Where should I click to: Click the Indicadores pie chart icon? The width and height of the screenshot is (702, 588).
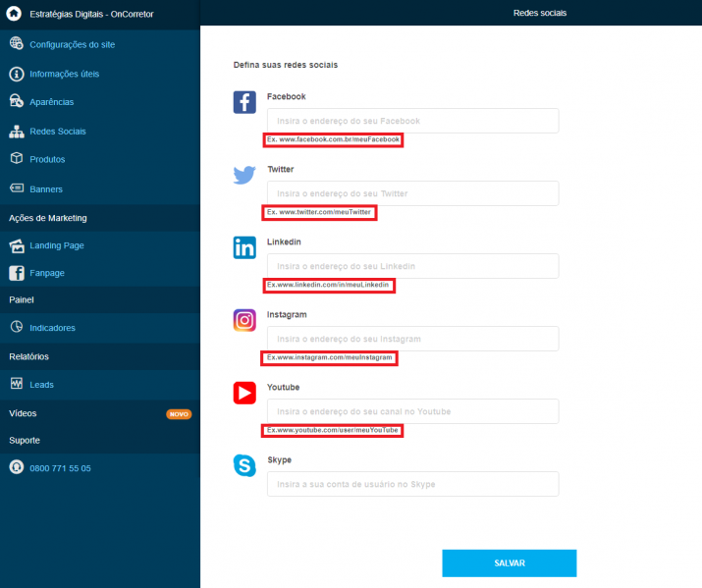pyautogui.click(x=17, y=327)
